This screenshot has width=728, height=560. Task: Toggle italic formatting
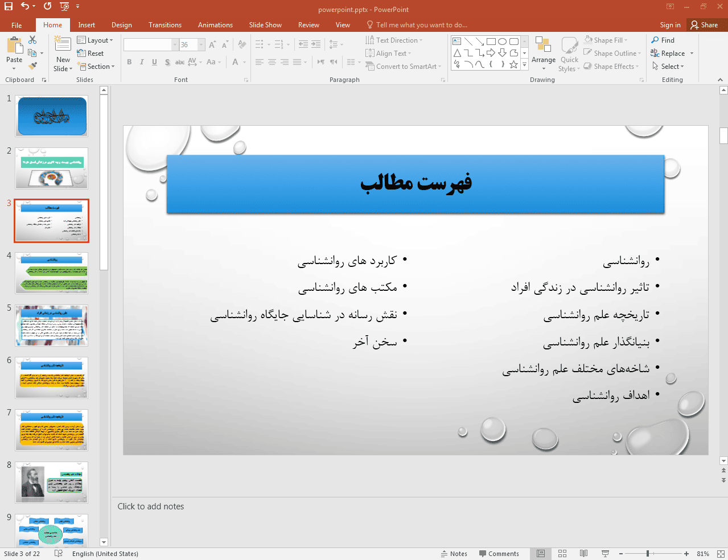pyautogui.click(x=142, y=62)
